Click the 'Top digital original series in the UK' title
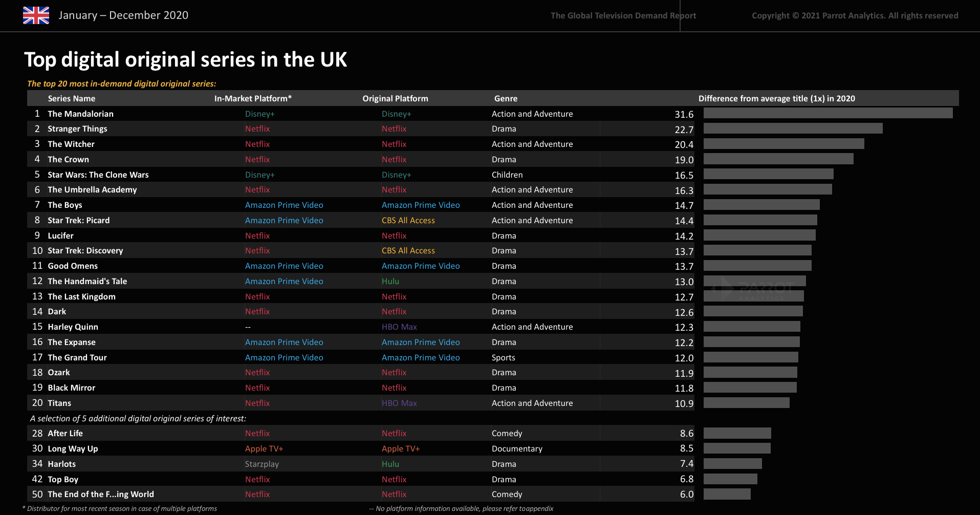Image resolution: width=980 pixels, height=515 pixels. [186, 59]
